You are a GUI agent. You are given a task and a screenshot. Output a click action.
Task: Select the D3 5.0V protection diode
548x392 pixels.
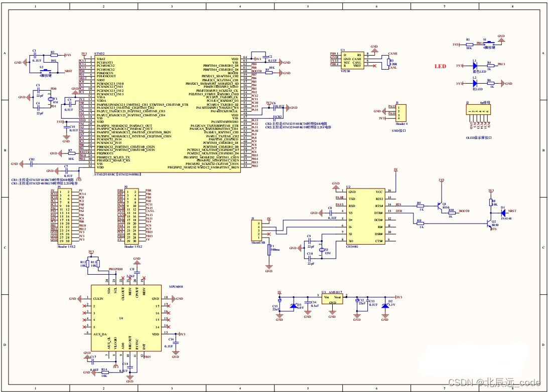coord(293,306)
